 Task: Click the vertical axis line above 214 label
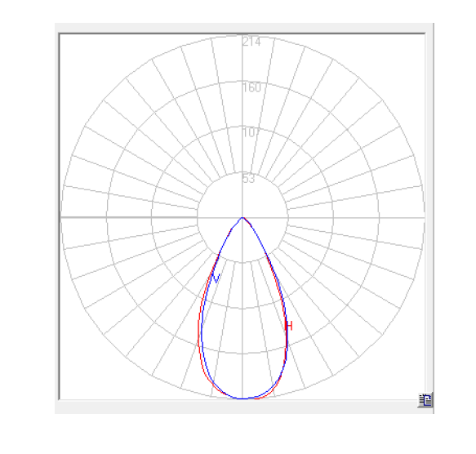coord(242,36)
